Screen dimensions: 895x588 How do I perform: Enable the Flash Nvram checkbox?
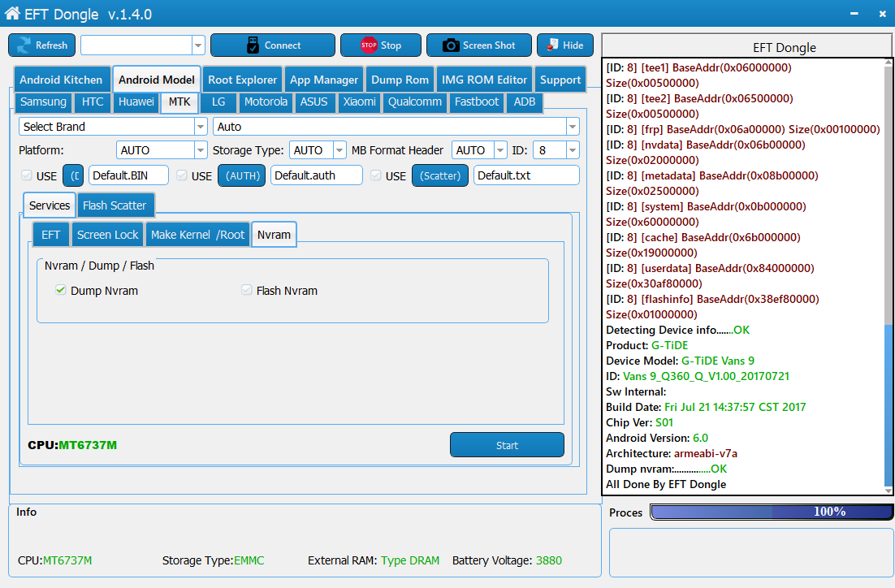247,290
